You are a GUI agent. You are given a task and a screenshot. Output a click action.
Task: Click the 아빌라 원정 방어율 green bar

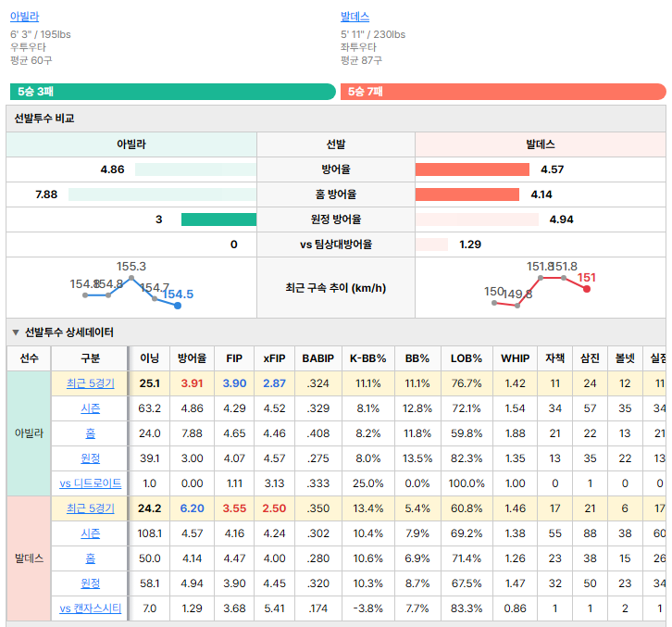219,219
